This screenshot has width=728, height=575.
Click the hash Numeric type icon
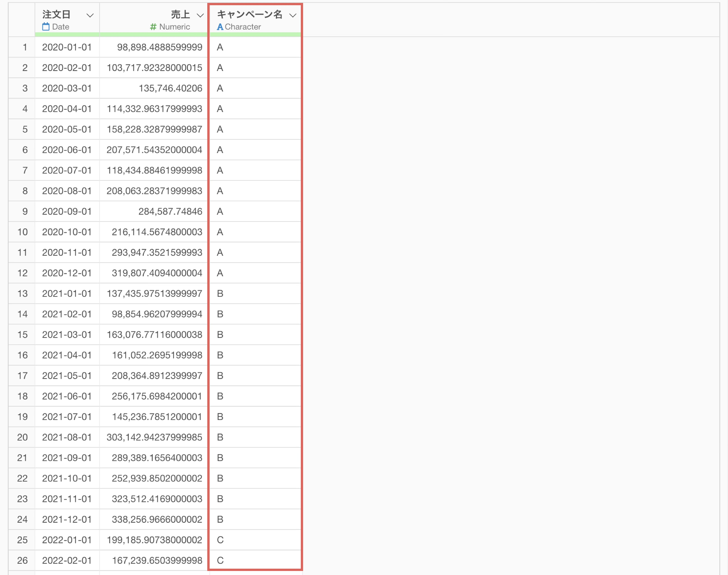click(153, 27)
